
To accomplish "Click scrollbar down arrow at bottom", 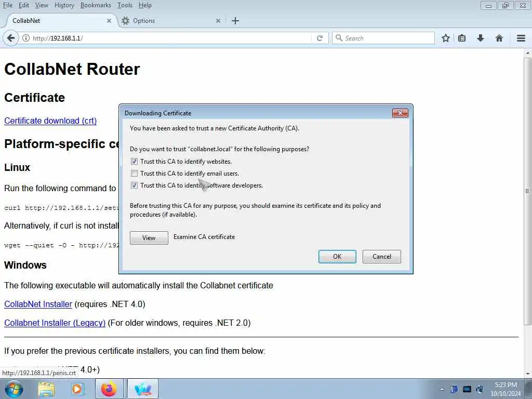I will pos(527,374).
